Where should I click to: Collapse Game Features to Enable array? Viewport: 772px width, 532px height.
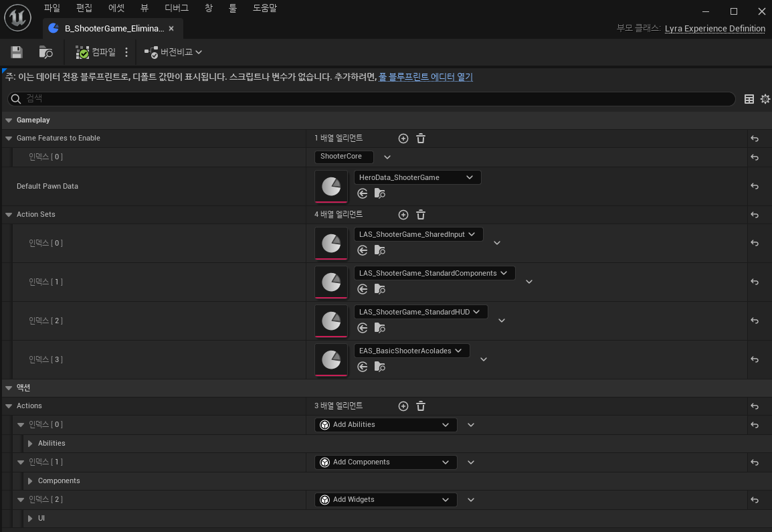click(9, 139)
